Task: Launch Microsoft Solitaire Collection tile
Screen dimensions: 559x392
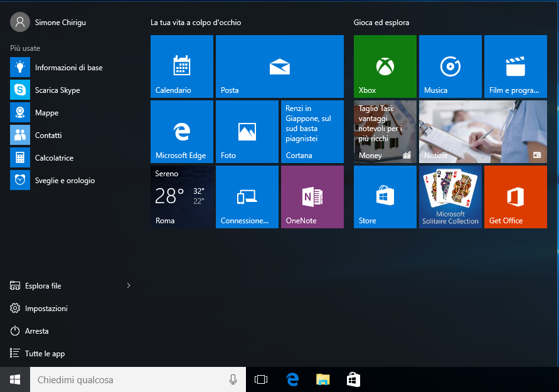Action: point(450,197)
